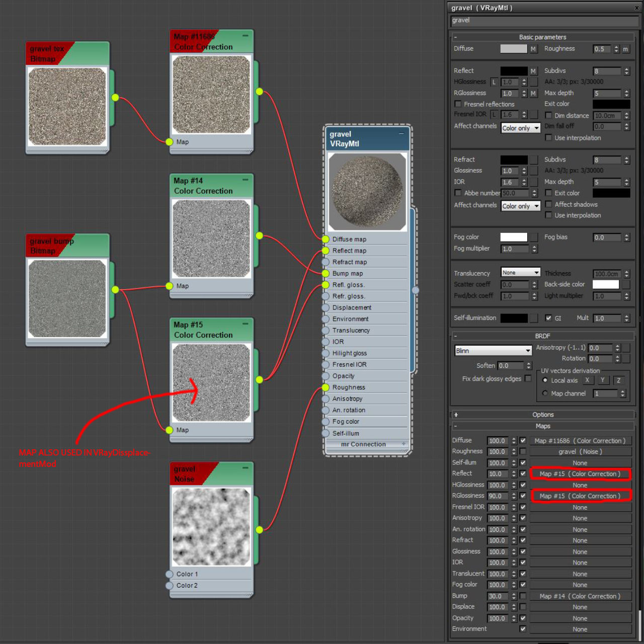The height and width of the screenshot is (644, 644).
Task: Click the M map button beside RGlossiness
Action: tap(533, 93)
